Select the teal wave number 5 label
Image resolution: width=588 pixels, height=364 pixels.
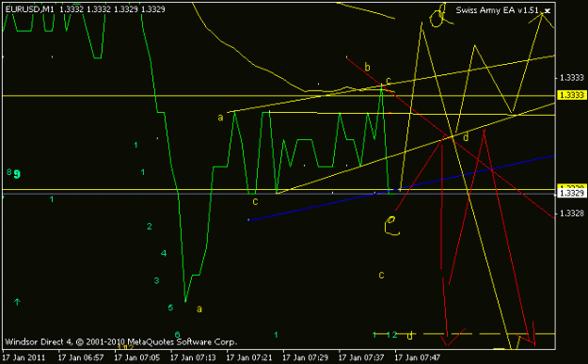(x=170, y=308)
